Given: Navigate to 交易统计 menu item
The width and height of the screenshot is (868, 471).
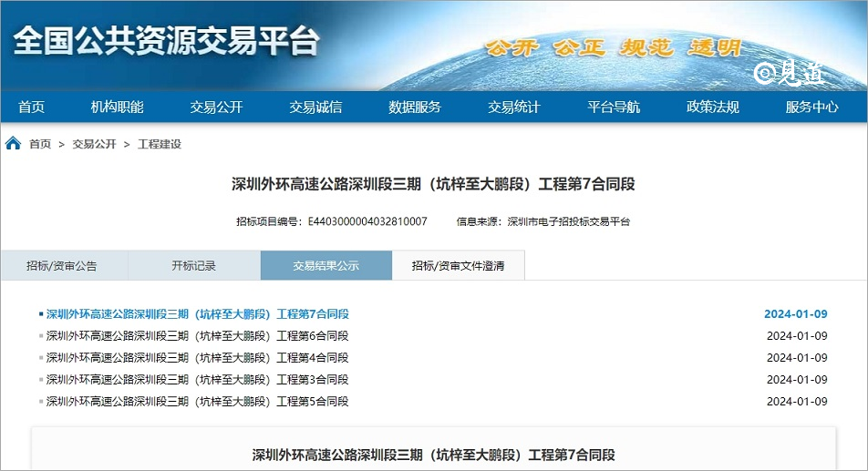Looking at the screenshot, I should pos(514,108).
